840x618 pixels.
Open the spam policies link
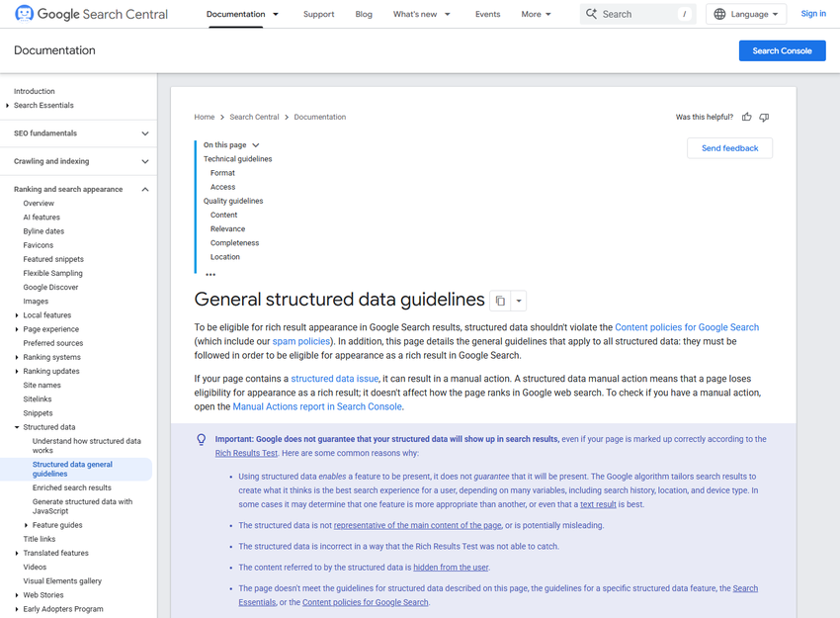point(301,341)
